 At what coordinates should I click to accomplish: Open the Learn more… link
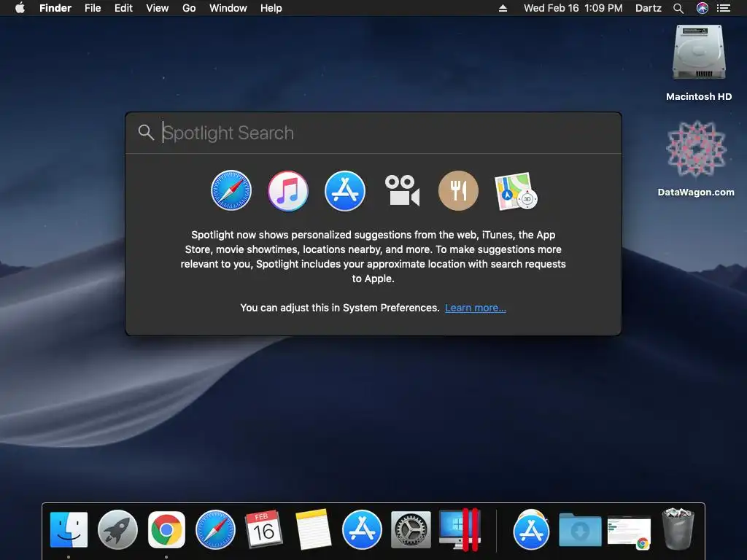pyautogui.click(x=476, y=308)
